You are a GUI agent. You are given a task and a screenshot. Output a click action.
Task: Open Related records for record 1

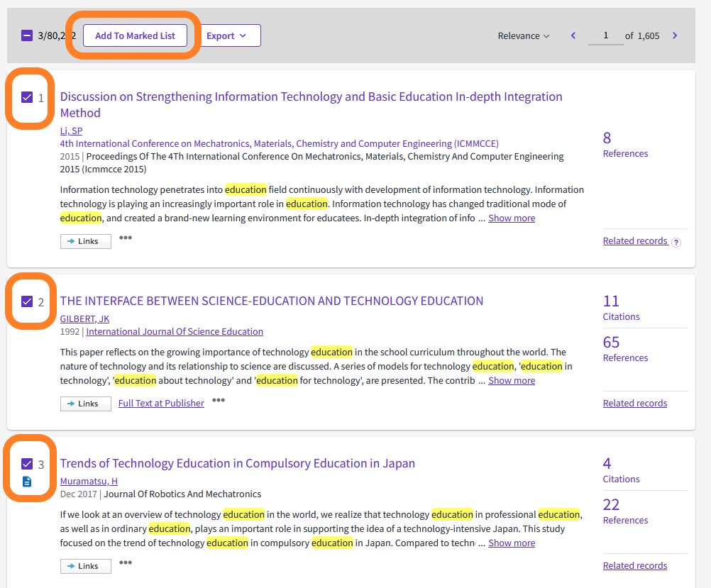pos(635,240)
